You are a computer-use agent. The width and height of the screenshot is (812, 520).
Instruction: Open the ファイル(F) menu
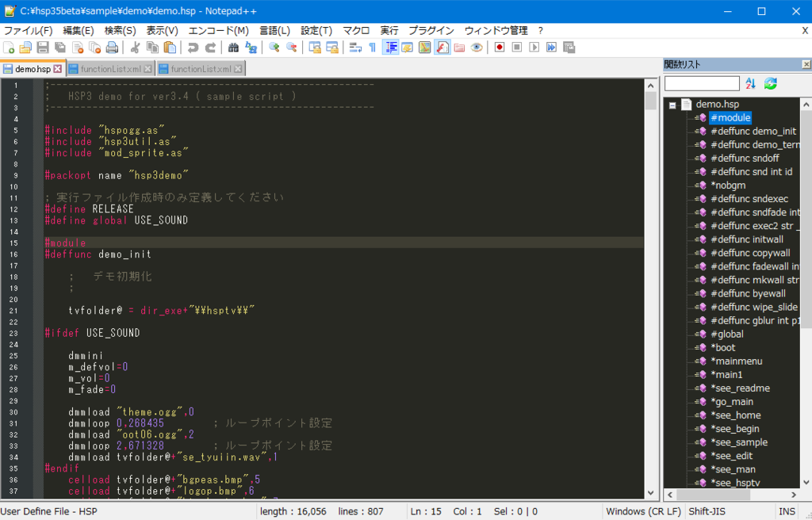pyautogui.click(x=29, y=31)
